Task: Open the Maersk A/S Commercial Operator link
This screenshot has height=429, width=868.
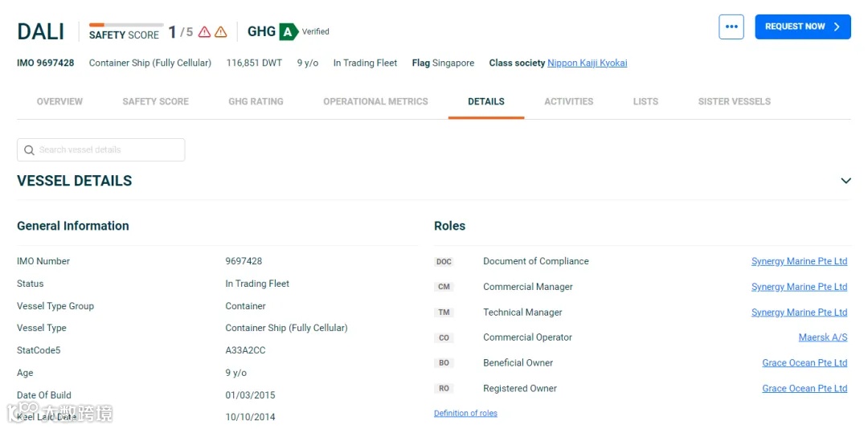Action: [x=823, y=337]
